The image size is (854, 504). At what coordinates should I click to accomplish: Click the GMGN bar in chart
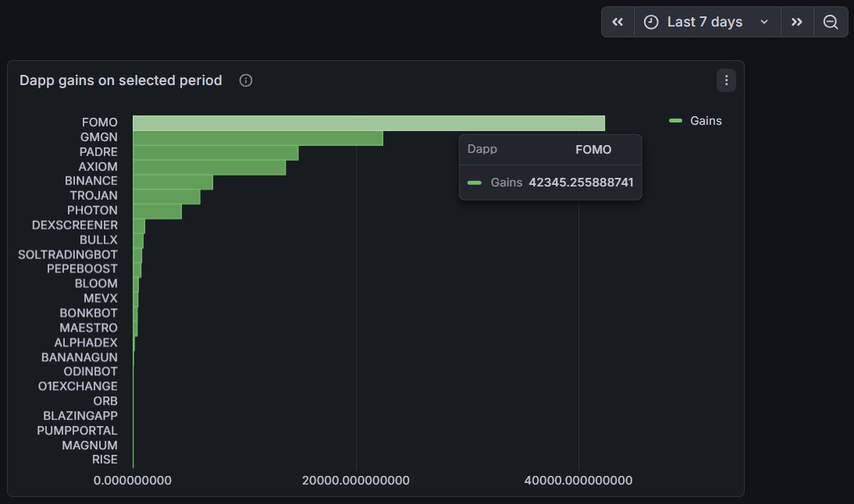pyautogui.click(x=258, y=138)
